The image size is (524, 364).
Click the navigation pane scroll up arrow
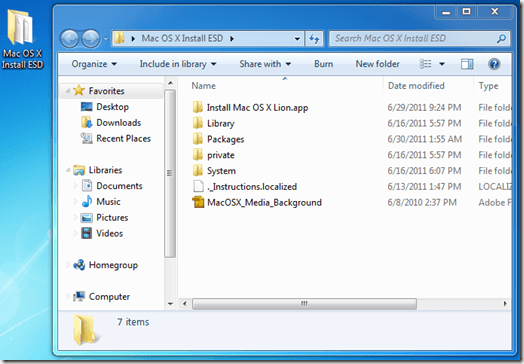[170, 83]
